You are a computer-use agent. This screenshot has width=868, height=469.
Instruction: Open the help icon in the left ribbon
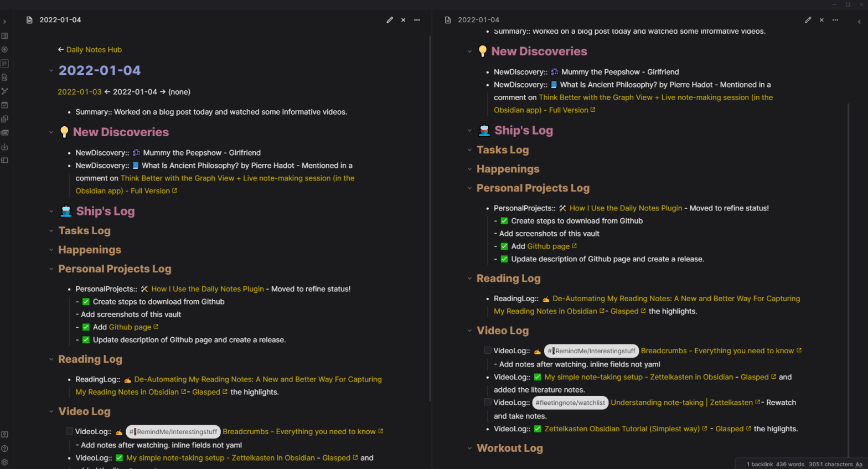point(4,449)
